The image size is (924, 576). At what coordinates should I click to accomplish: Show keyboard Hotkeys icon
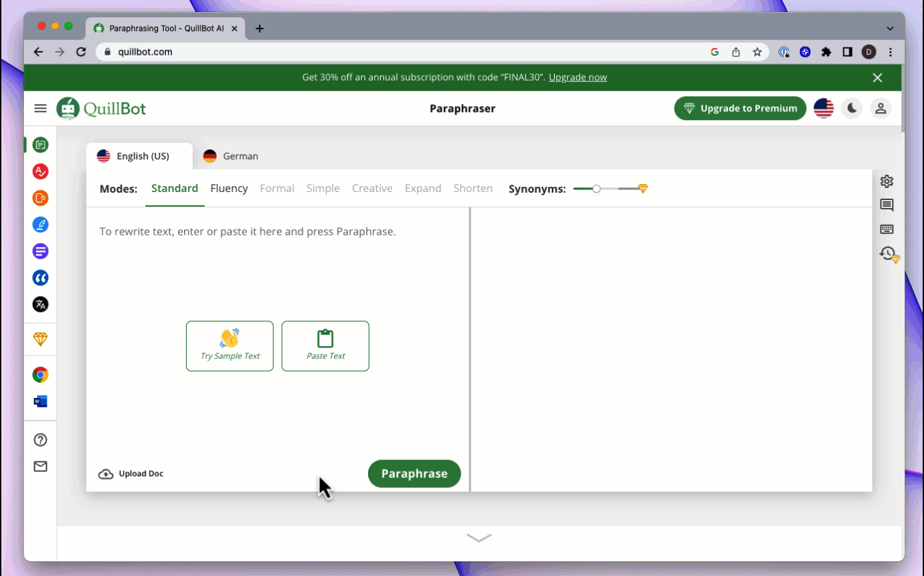coord(887,229)
